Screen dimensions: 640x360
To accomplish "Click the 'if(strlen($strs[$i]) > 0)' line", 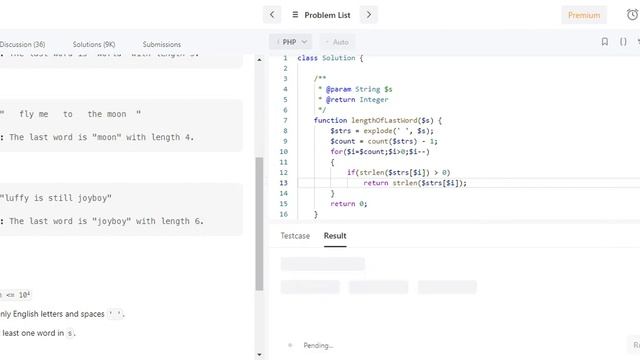I will 398,173.
